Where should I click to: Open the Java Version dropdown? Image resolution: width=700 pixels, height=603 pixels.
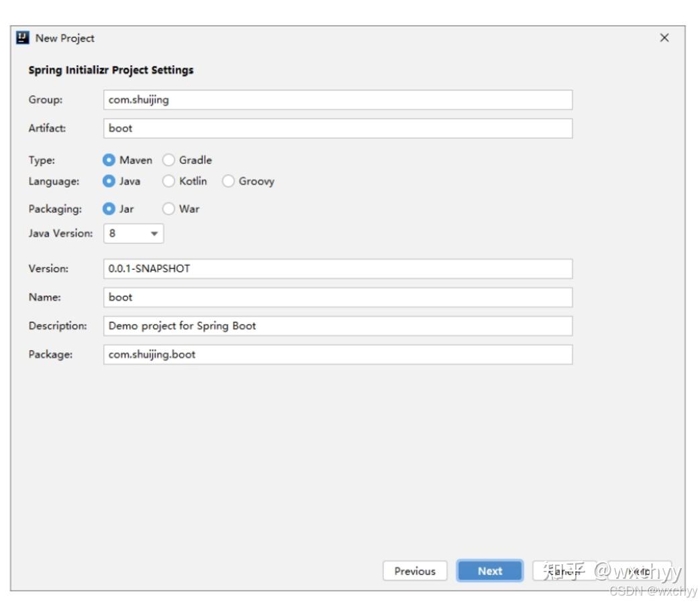tap(134, 233)
